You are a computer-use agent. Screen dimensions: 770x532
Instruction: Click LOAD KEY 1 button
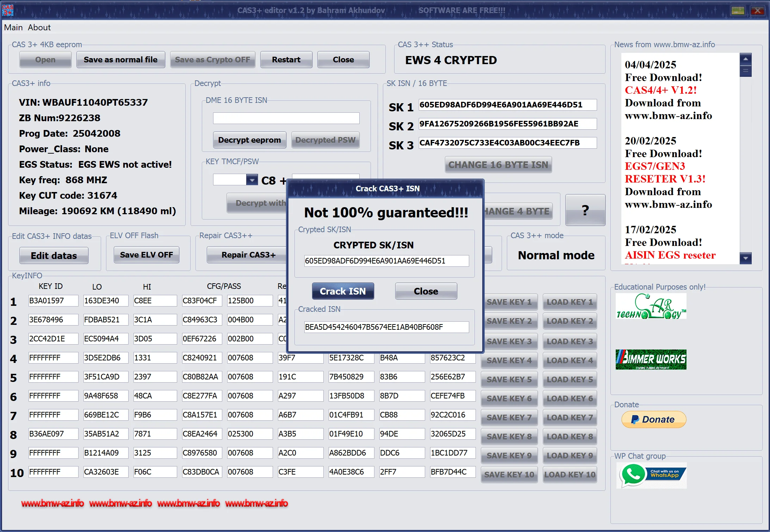(x=570, y=302)
